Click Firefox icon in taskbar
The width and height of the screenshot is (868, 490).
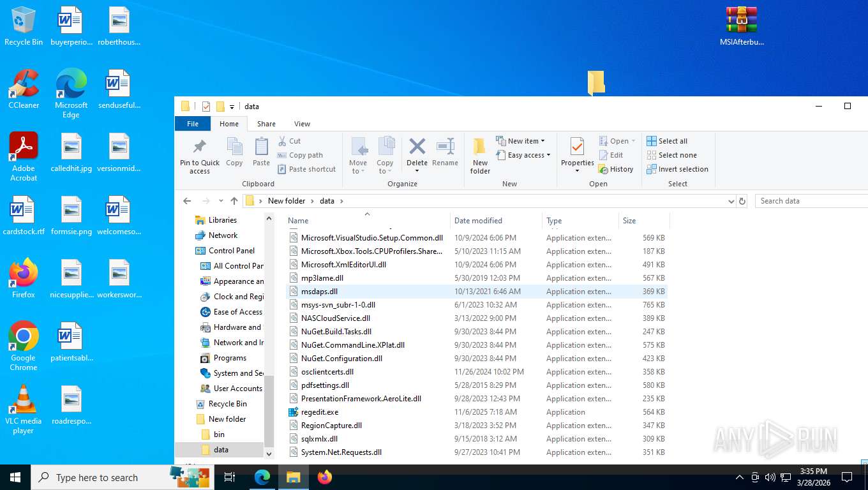click(325, 477)
